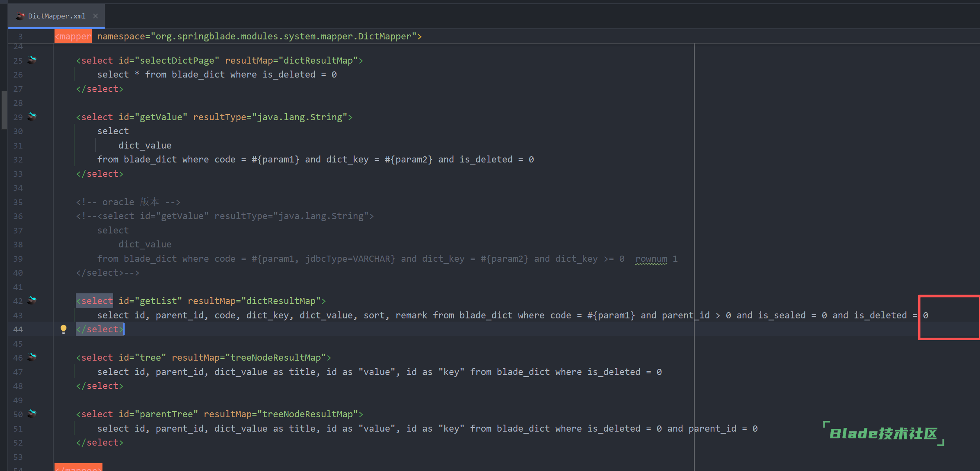This screenshot has width=980, height=471.
Task: Click the closing mapper tag at bottom
Action: 78,468
